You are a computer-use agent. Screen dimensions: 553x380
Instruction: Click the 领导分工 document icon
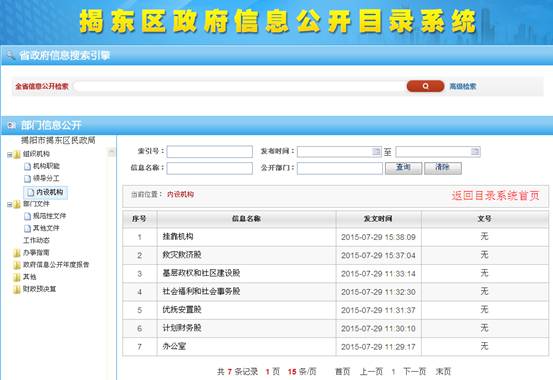point(27,179)
